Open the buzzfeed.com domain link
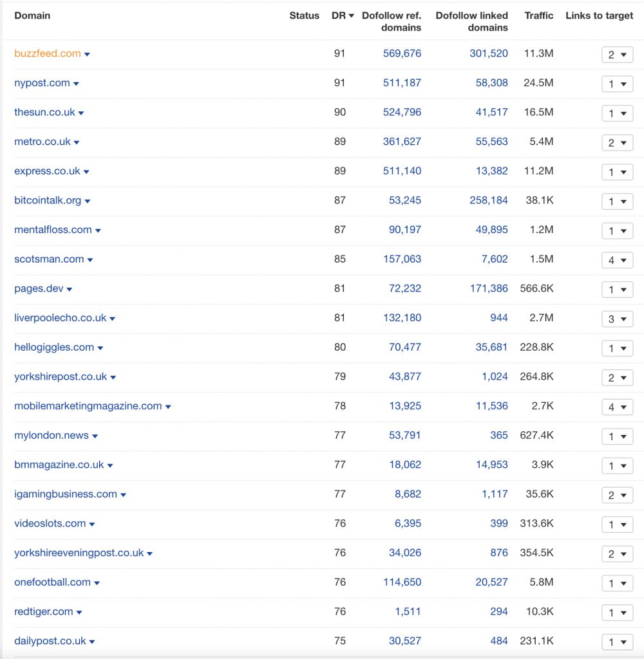Image resolution: width=644 pixels, height=659 pixels. point(48,53)
